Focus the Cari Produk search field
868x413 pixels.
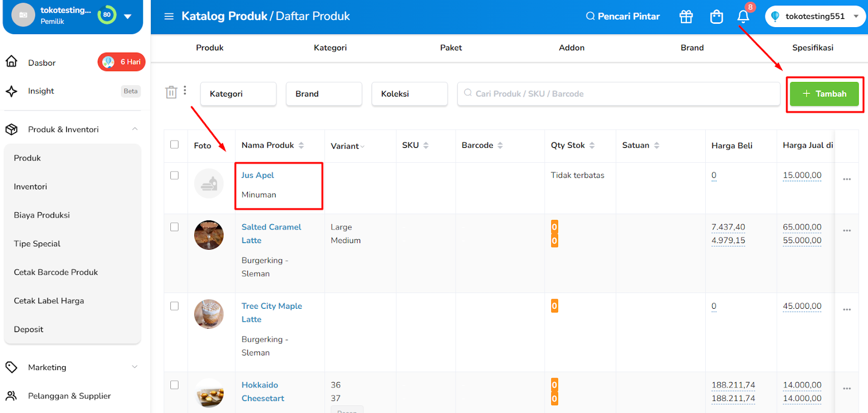[x=618, y=94]
